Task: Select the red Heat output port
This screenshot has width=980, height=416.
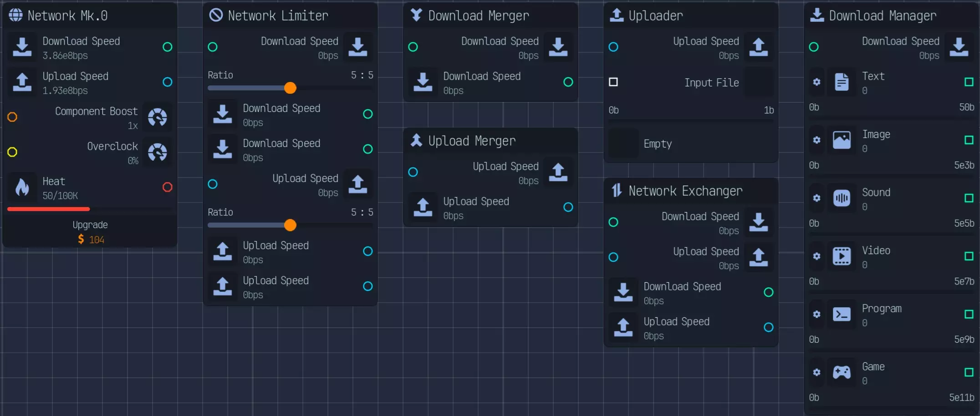Action: [168, 187]
